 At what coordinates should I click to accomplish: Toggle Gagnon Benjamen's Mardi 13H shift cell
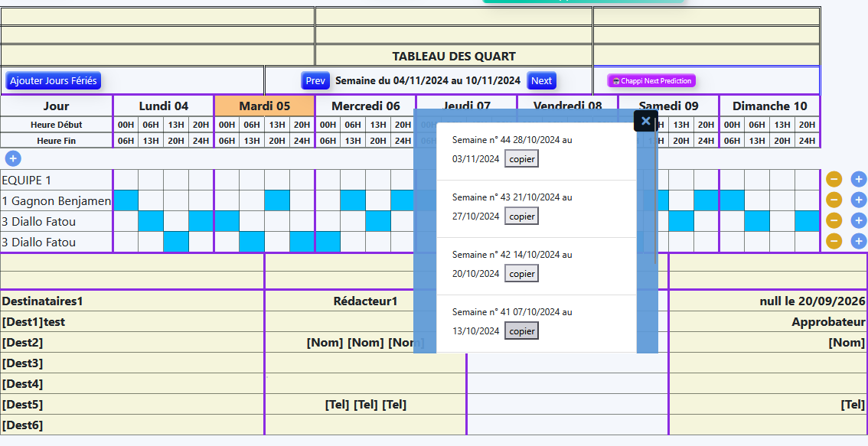click(x=277, y=200)
